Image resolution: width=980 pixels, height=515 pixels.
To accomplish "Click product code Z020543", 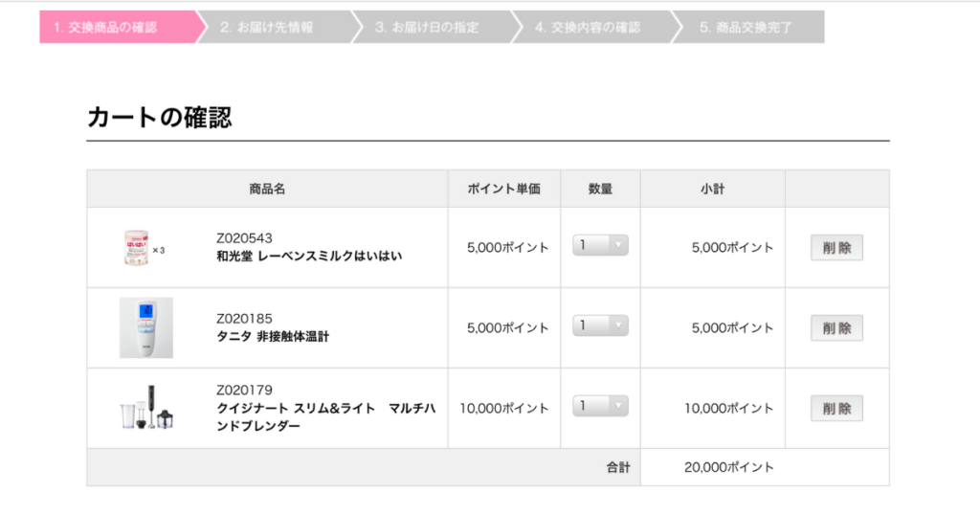I will click(245, 238).
